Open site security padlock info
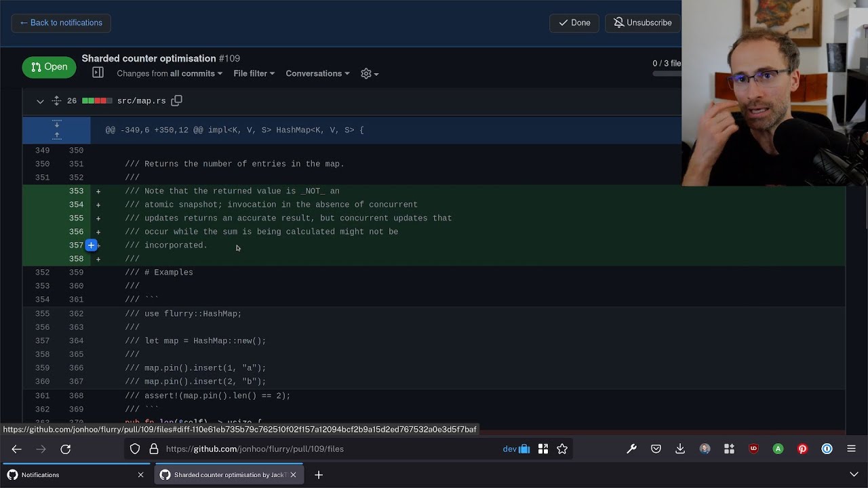The image size is (868, 488). 154,449
